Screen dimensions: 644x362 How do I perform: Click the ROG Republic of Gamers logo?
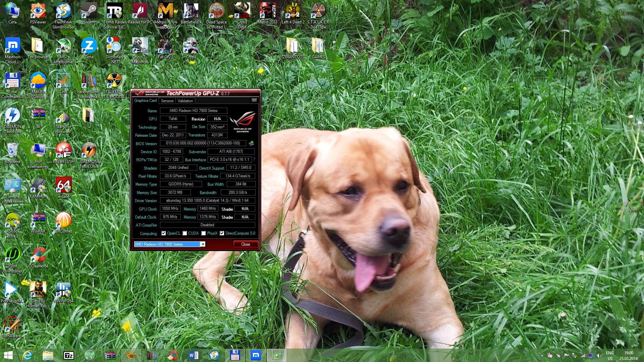click(x=242, y=122)
